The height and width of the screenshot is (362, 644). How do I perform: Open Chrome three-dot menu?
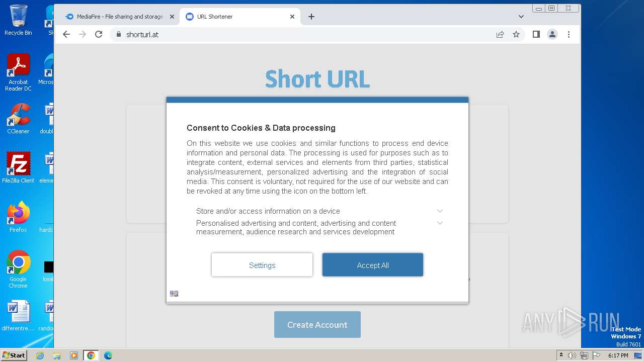click(569, 34)
